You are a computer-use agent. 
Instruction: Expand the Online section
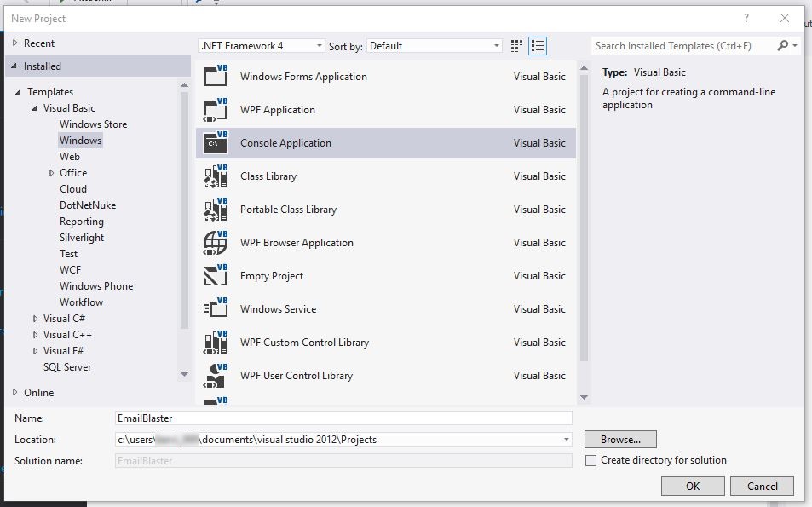tap(14, 392)
